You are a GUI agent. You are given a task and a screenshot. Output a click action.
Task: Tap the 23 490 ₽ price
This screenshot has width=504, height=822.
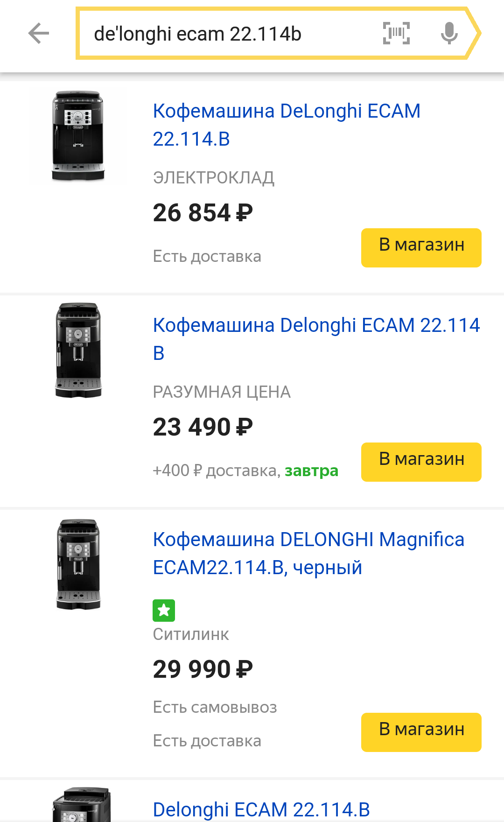(x=203, y=427)
